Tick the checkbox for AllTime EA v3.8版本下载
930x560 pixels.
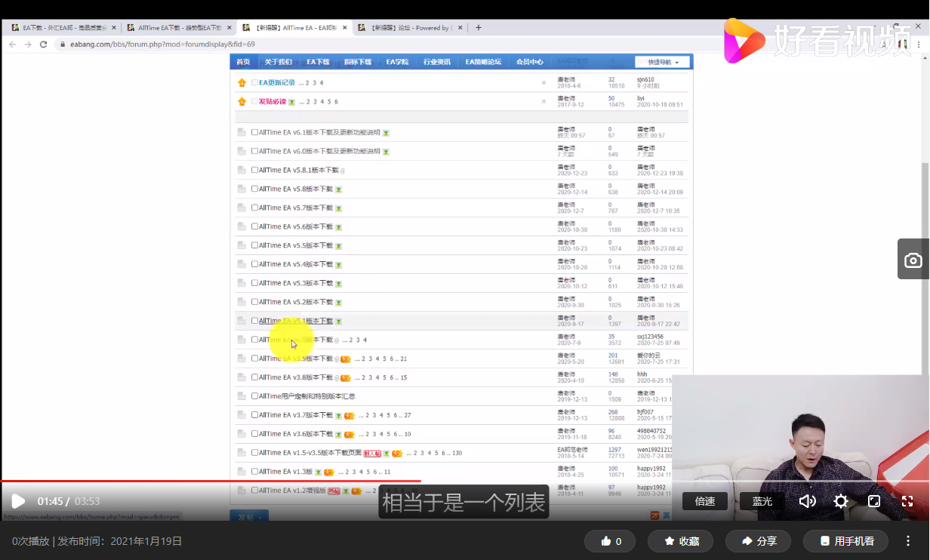coord(254,377)
